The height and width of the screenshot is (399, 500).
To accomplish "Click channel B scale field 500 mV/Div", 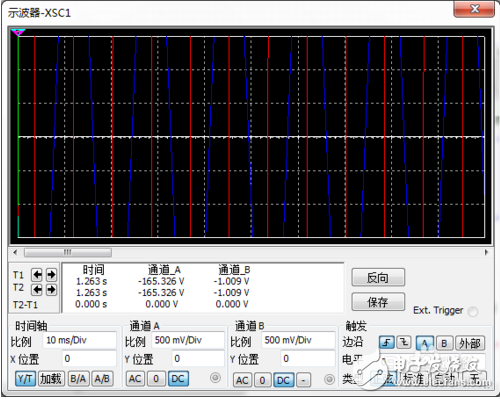I will tap(298, 340).
